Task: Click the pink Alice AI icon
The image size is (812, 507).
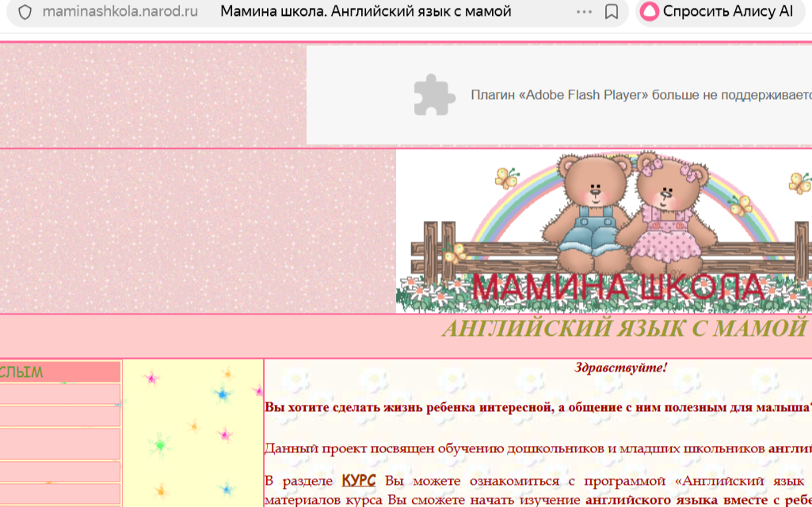Action: [651, 13]
